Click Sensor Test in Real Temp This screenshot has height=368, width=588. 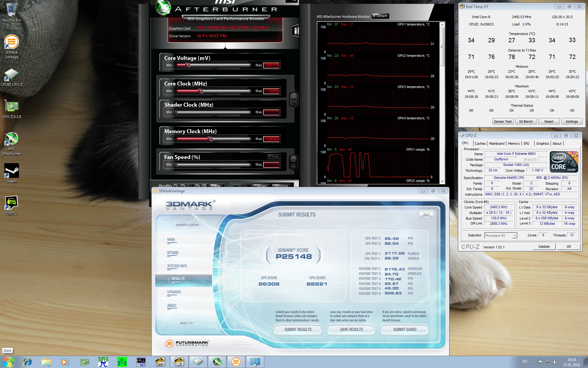503,121
